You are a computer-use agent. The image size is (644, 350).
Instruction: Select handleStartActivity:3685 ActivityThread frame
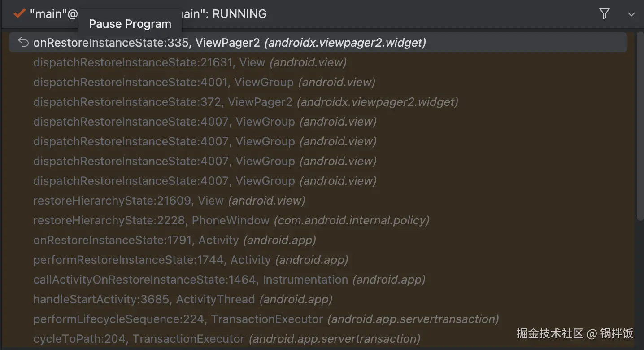[x=183, y=299]
